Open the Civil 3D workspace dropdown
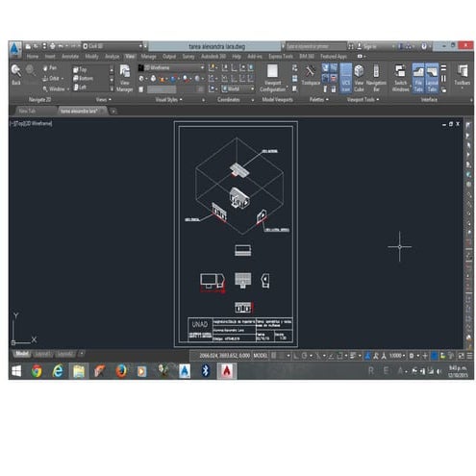Image resolution: width=476 pixels, height=476 pixels. coord(113,46)
